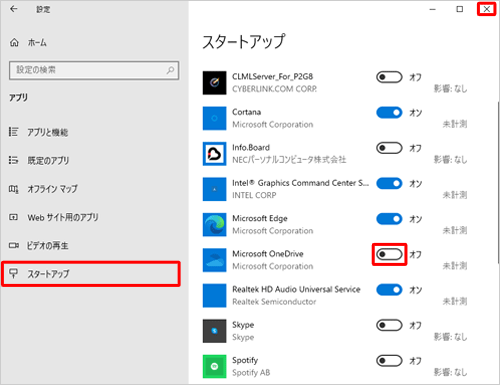Click the Microsoft OneDrive cloud icon
Screen dimensions: 500x385
214,260
